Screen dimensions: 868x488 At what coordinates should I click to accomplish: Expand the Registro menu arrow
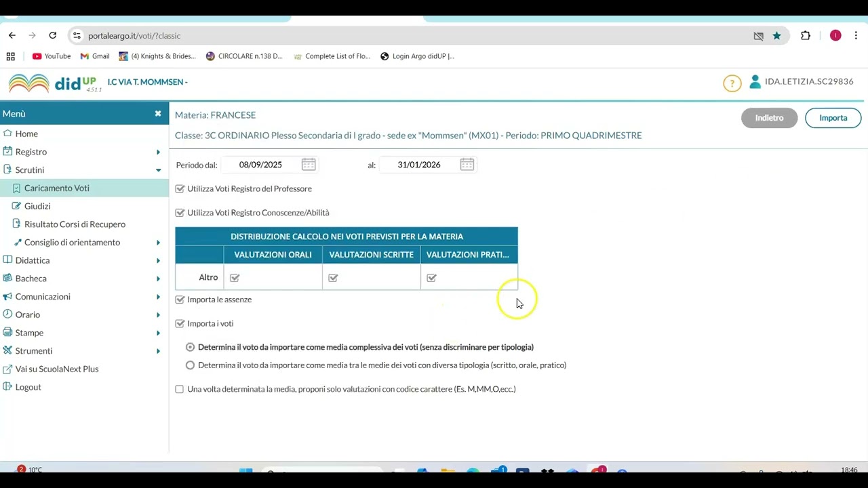[x=158, y=152]
